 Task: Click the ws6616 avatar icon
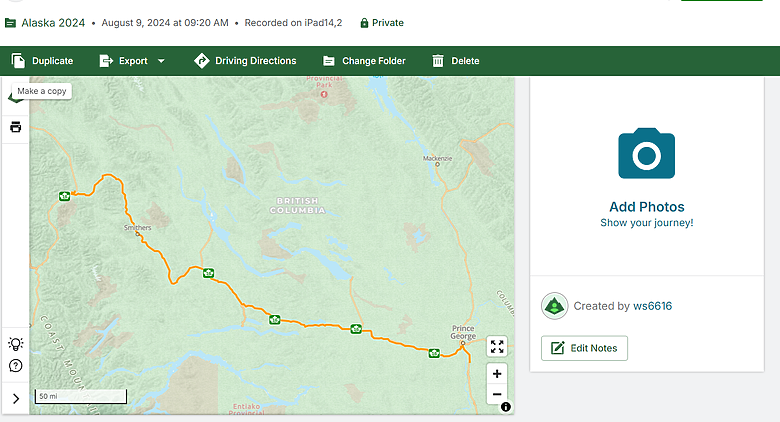[554, 306]
